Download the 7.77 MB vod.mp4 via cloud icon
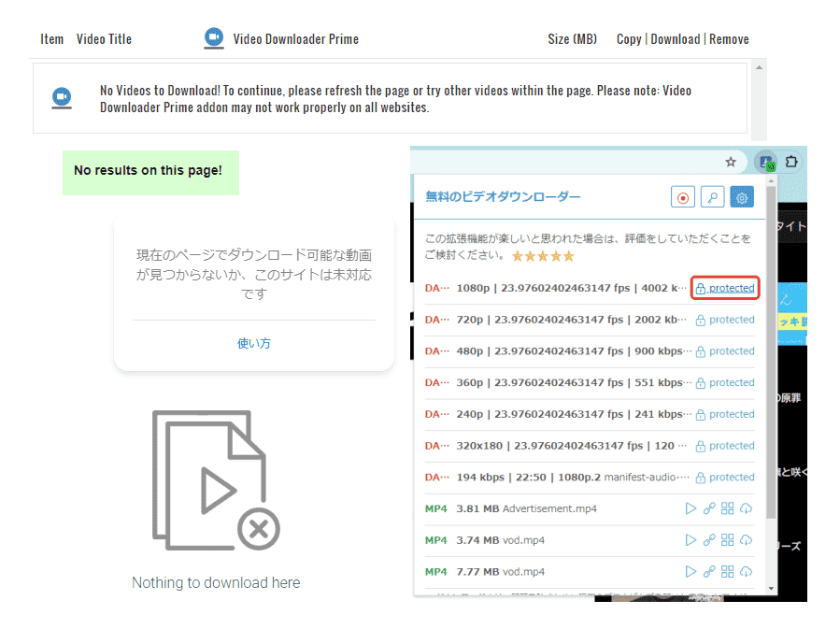 tap(746, 571)
